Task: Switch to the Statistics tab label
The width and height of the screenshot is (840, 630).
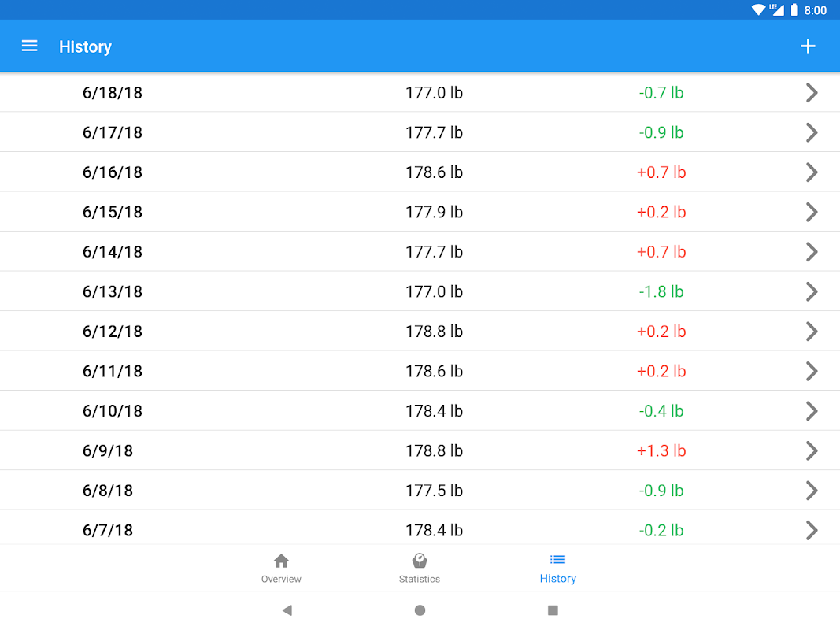Action: (x=420, y=579)
